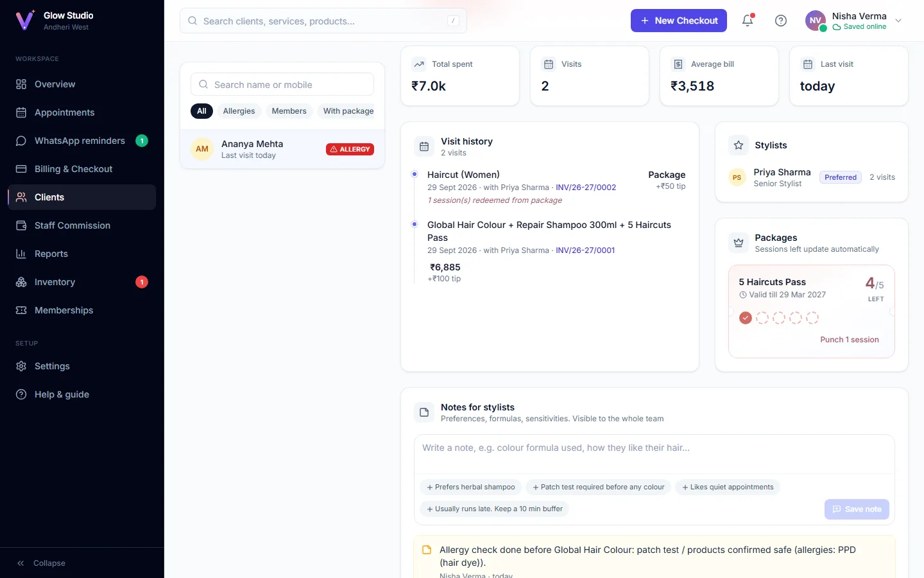Add 'Prefers herbal shampoo' note suggestion
This screenshot has width=924, height=578.
[470, 487]
